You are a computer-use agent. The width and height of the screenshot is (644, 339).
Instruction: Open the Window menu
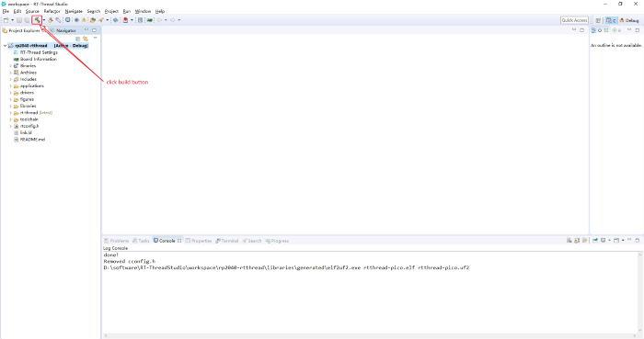(x=144, y=11)
